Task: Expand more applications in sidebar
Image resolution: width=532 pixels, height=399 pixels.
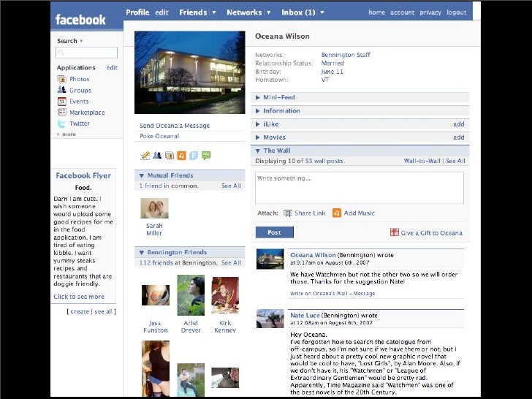Action: (x=66, y=134)
